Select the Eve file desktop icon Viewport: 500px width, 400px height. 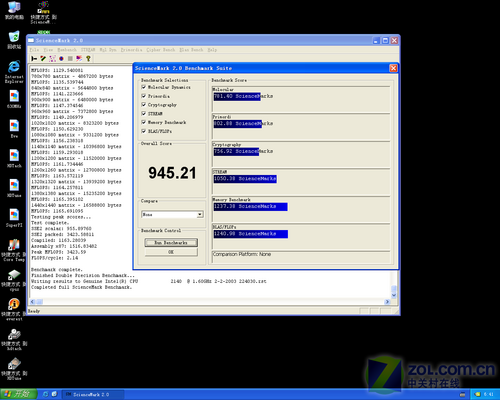coord(14,129)
